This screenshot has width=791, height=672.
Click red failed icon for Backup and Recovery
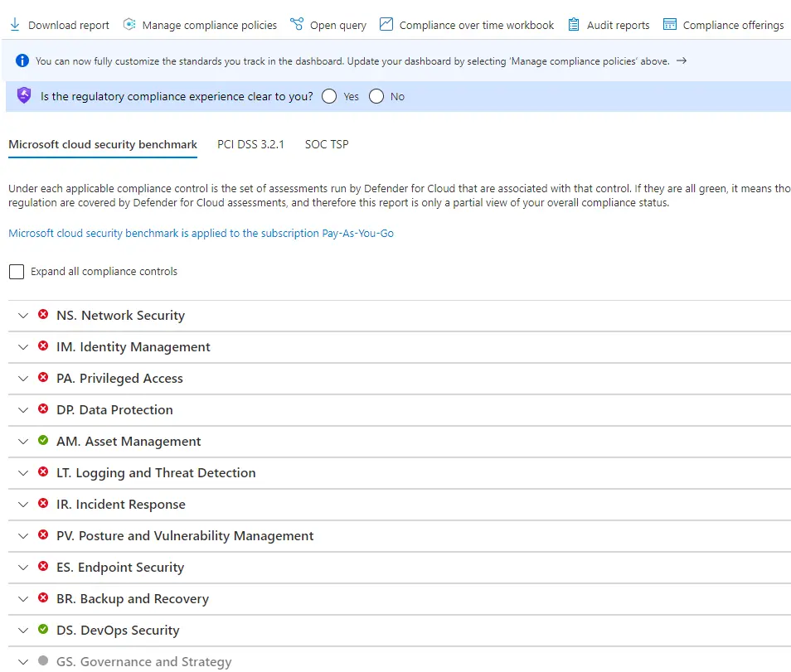pyautogui.click(x=43, y=598)
